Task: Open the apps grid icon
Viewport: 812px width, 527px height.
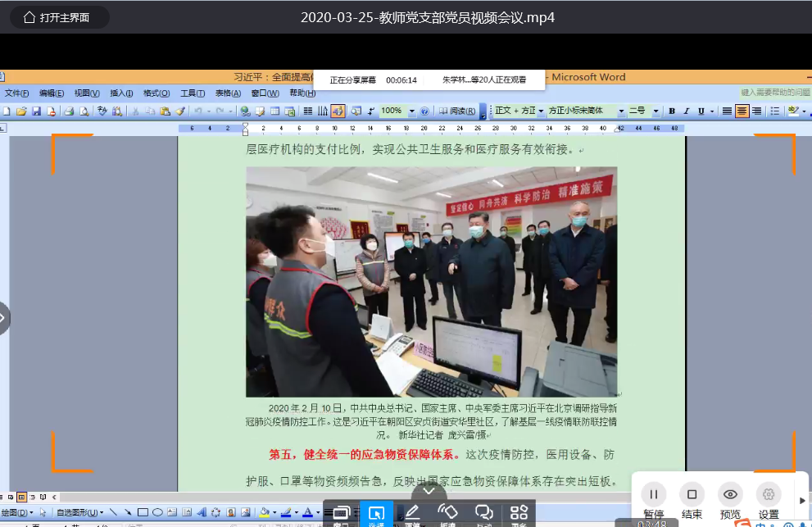Action: point(519,514)
